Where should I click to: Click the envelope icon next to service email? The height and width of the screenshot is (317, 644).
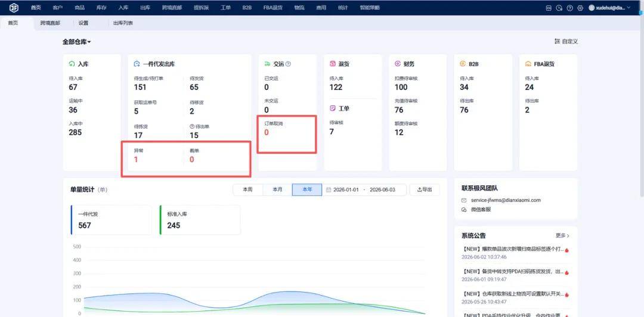tap(464, 200)
